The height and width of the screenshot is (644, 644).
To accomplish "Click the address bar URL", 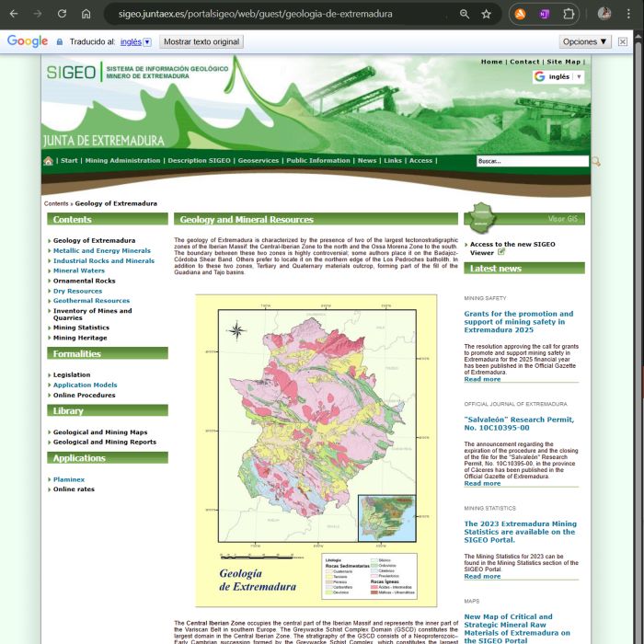I will [255, 14].
